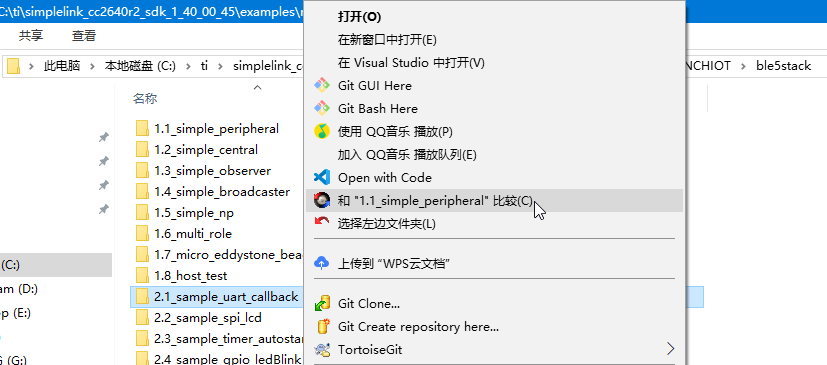Click folder icon of 2.2_sample_spi_lcd
The height and width of the screenshot is (365, 827).
[142, 318]
